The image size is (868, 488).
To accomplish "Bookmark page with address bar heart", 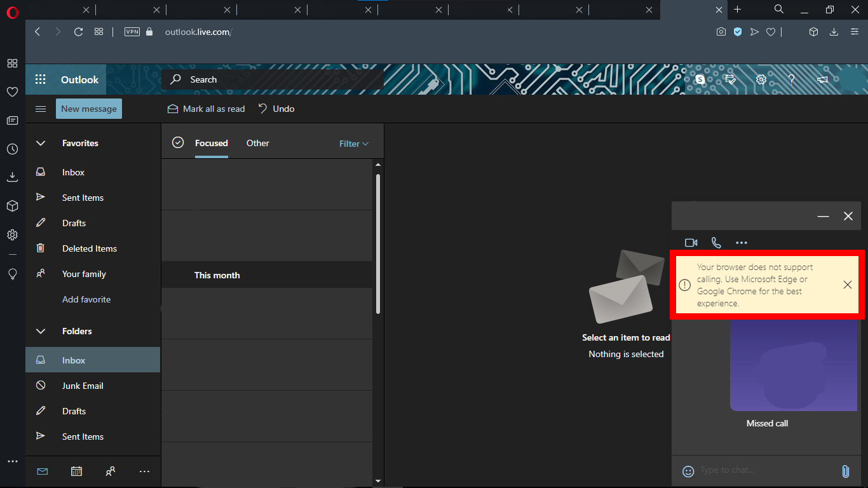I will [x=771, y=32].
